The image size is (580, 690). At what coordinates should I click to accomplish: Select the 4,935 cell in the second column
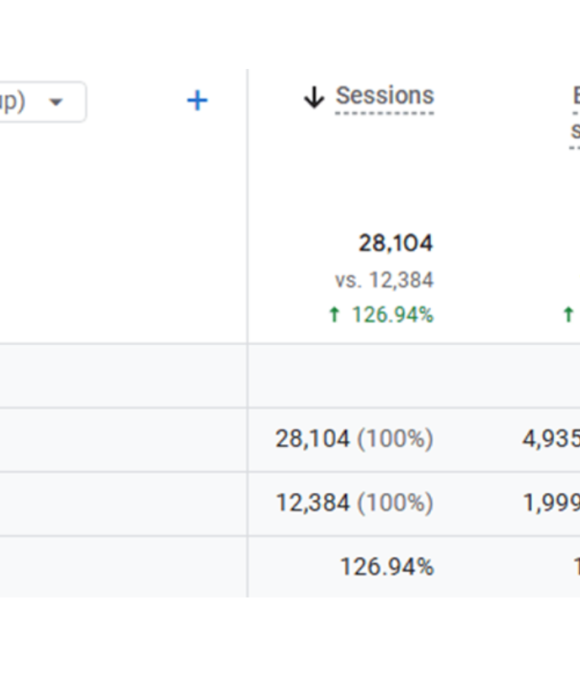point(551,439)
